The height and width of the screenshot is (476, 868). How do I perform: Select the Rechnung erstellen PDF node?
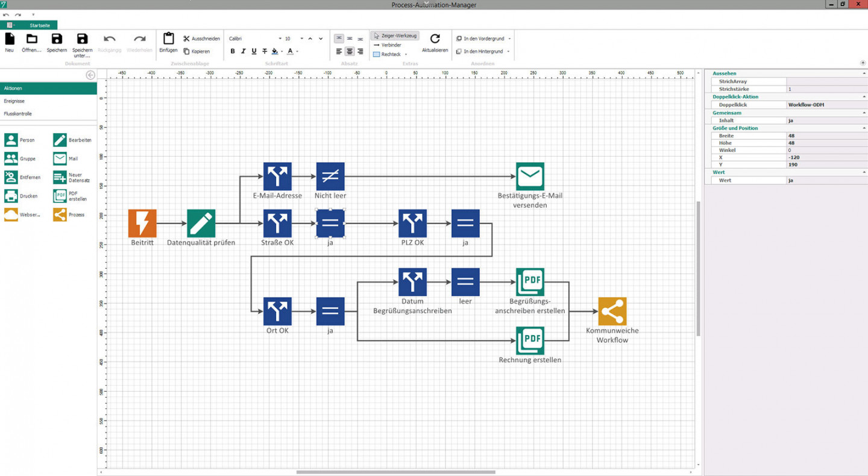(x=530, y=341)
